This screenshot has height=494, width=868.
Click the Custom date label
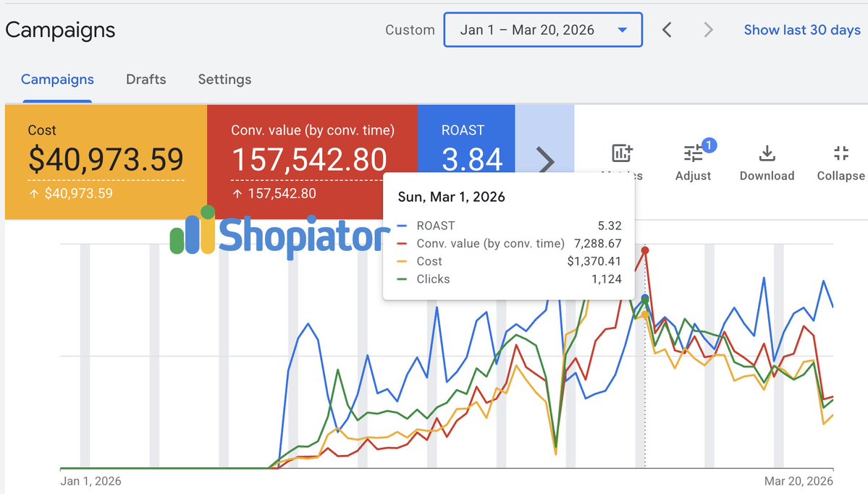pos(410,30)
